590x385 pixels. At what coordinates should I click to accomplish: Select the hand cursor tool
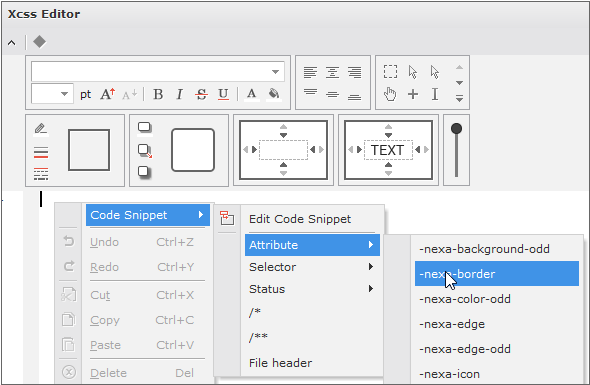390,94
